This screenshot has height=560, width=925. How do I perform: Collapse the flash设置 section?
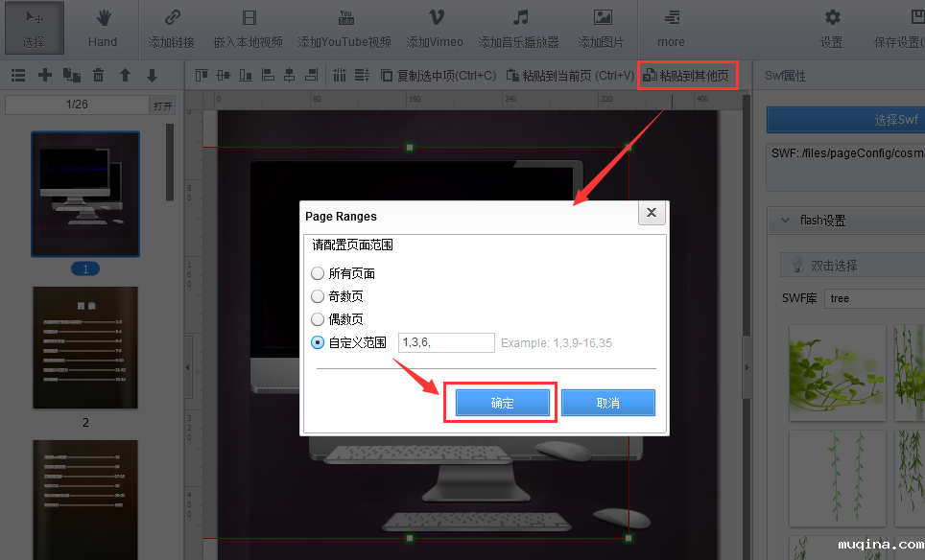(785, 221)
